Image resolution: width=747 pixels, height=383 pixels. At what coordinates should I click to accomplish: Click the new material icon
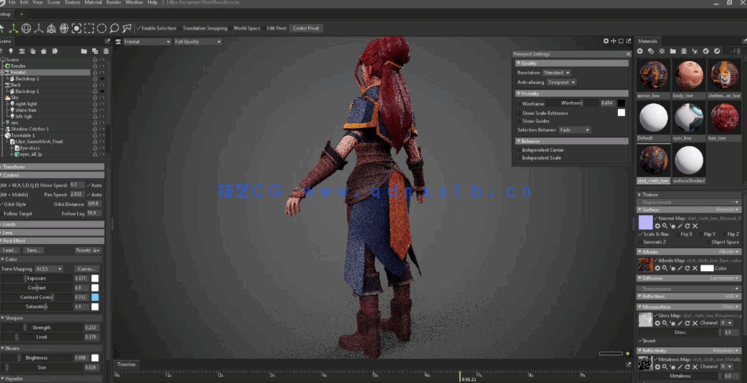[x=640, y=51]
